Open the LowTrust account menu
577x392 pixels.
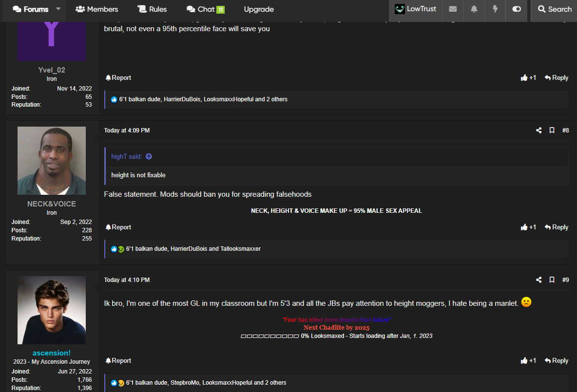[415, 9]
